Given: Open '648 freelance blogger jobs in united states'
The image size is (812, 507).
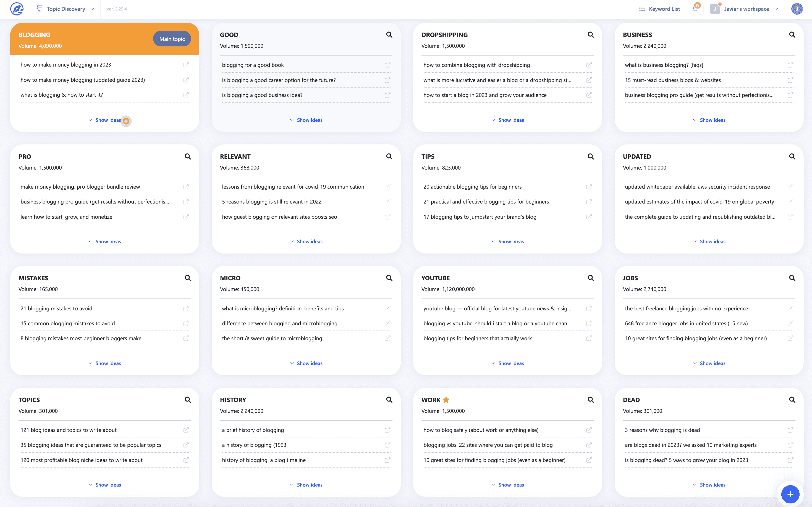Looking at the screenshot, I should coord(686,323).
